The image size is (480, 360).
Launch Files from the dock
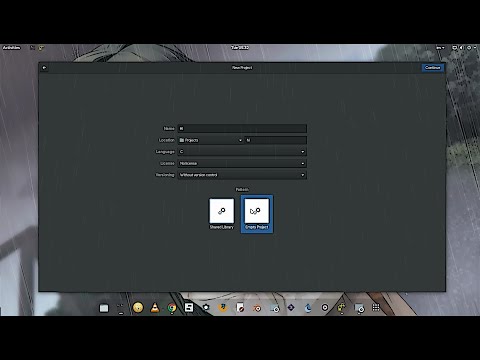tap(104, 308)
